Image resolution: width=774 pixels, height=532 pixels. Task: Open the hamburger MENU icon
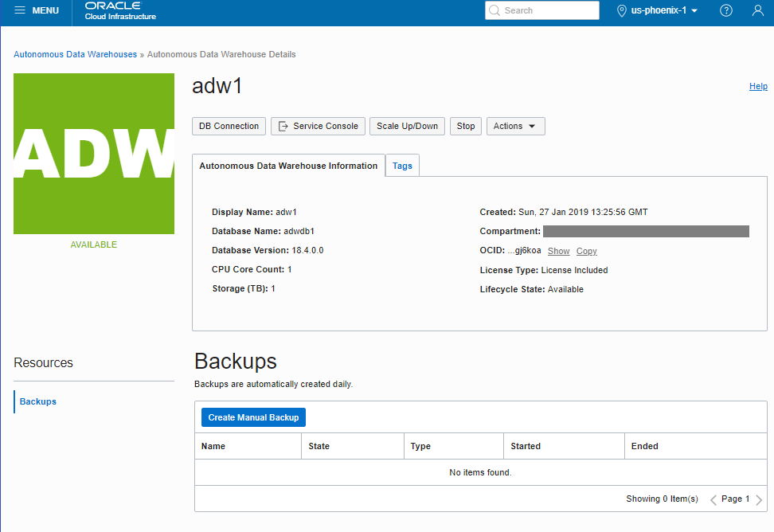[x=20, y=10]
